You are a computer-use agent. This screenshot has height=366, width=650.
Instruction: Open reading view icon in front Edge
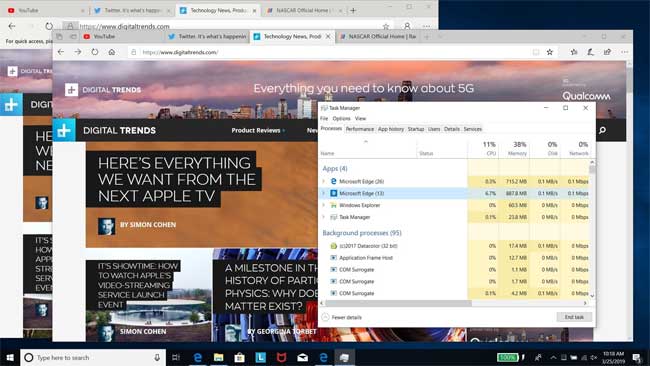click(536, 52)
